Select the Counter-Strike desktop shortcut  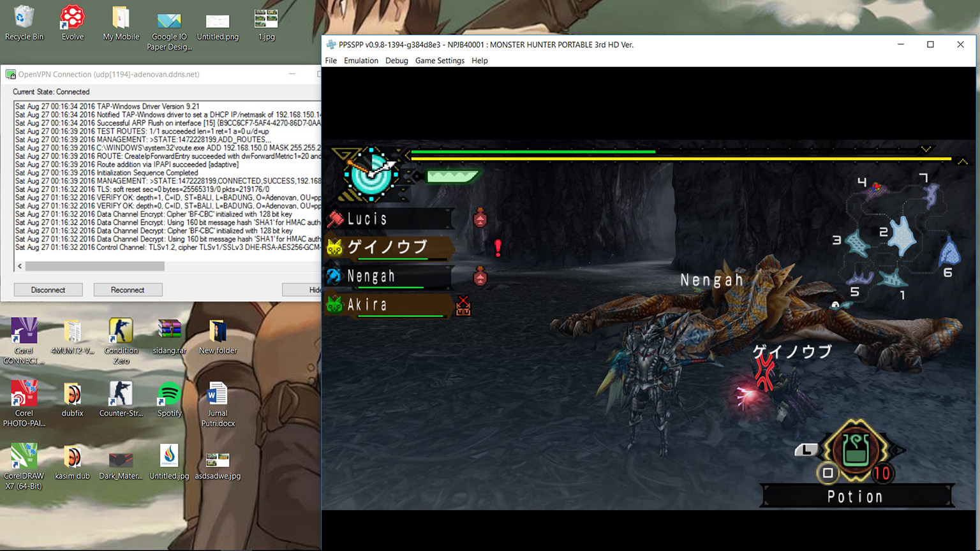pos(121,395)
